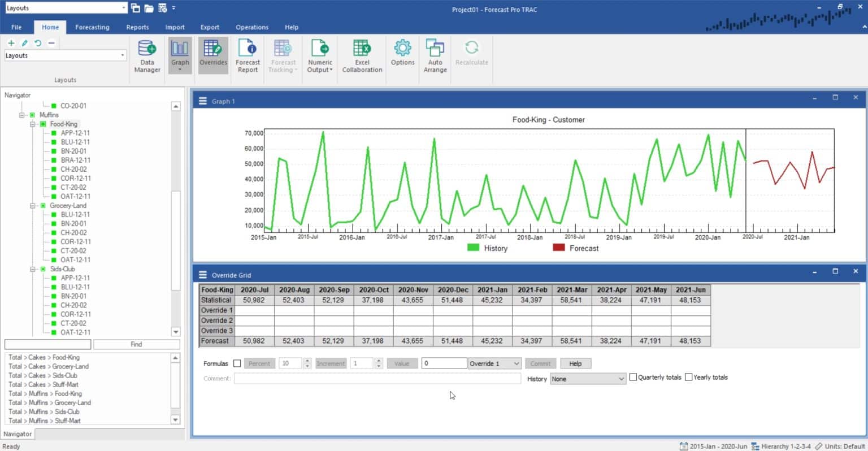Enable the Formulas checkbox
The height and width of the screenshot is (451, 868).
tap(237, 363)
